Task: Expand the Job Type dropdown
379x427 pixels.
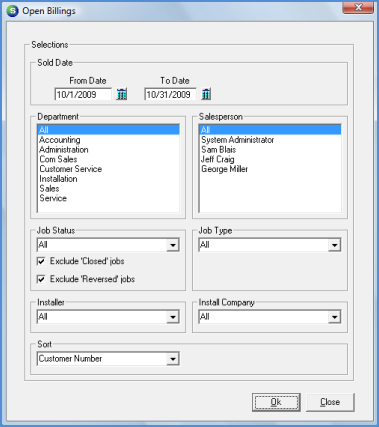Action: [x=334, y=245]
